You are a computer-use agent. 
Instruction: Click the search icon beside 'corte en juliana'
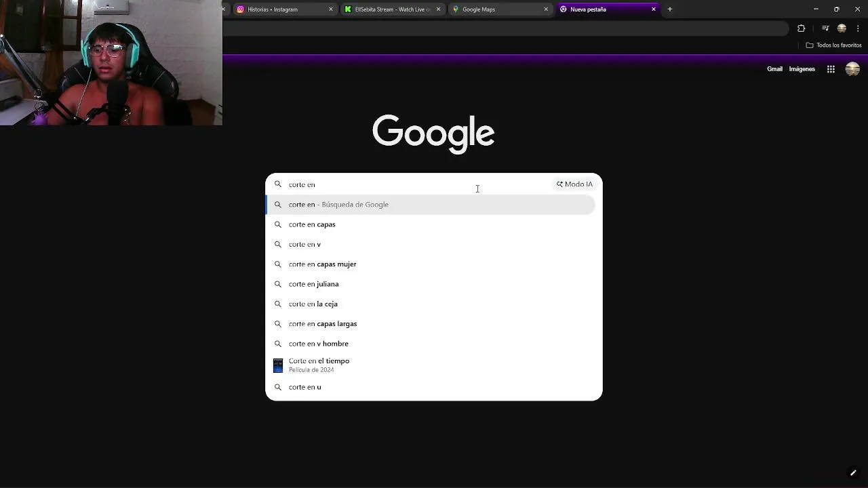click(x=277, y=284)
